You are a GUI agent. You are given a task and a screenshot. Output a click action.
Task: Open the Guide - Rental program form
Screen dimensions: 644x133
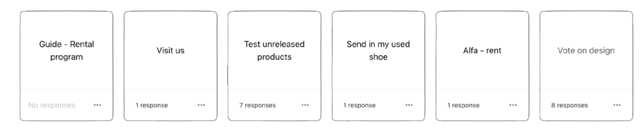pos(67,50)
